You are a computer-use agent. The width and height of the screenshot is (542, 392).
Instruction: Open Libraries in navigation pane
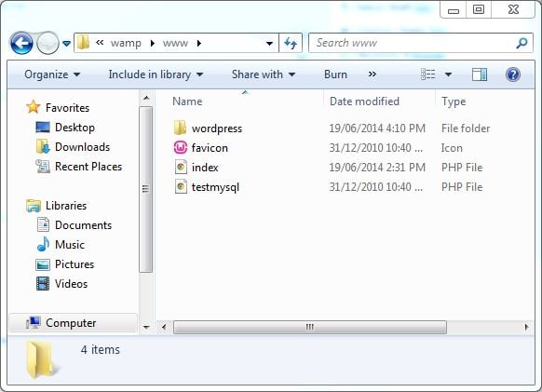click(66, 206)
